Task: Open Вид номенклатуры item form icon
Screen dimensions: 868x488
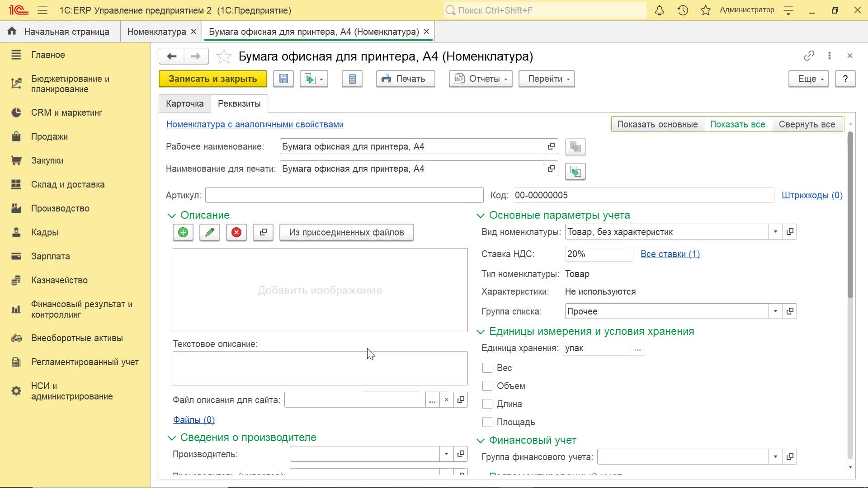Action: 790,232
